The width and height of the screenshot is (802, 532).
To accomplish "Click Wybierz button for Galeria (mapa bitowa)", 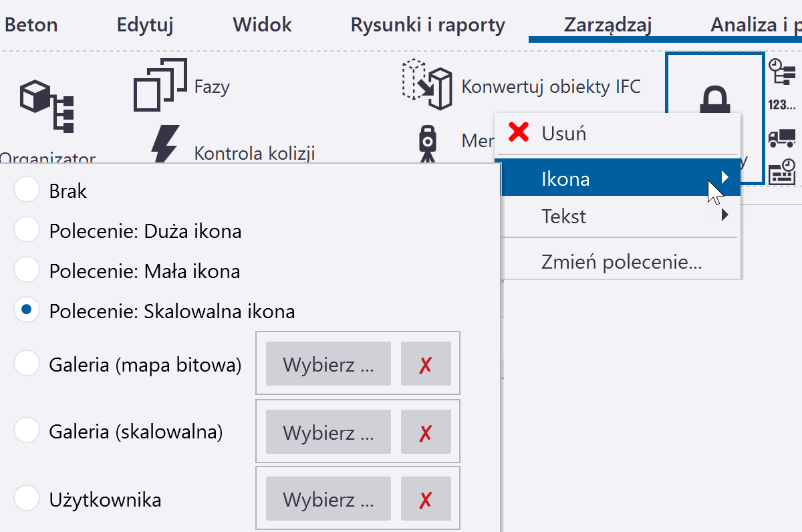I will (328, 364).
